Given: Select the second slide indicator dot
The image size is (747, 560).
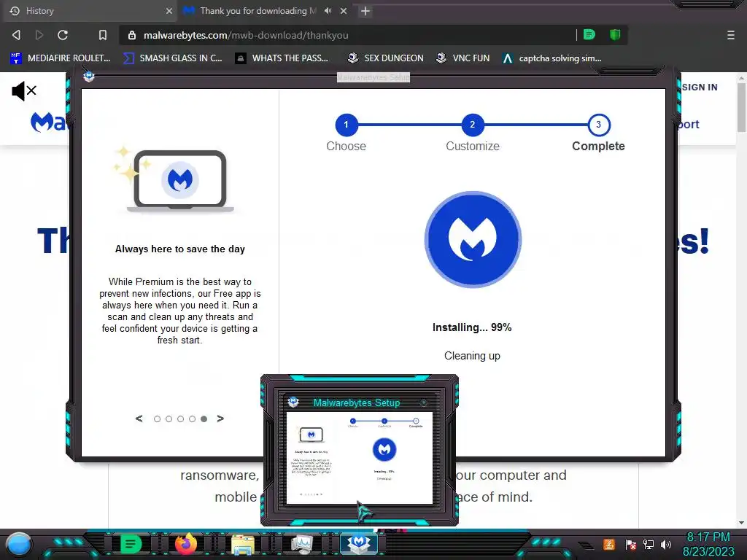Looking at the screenshot, I should tap(169, 419).
